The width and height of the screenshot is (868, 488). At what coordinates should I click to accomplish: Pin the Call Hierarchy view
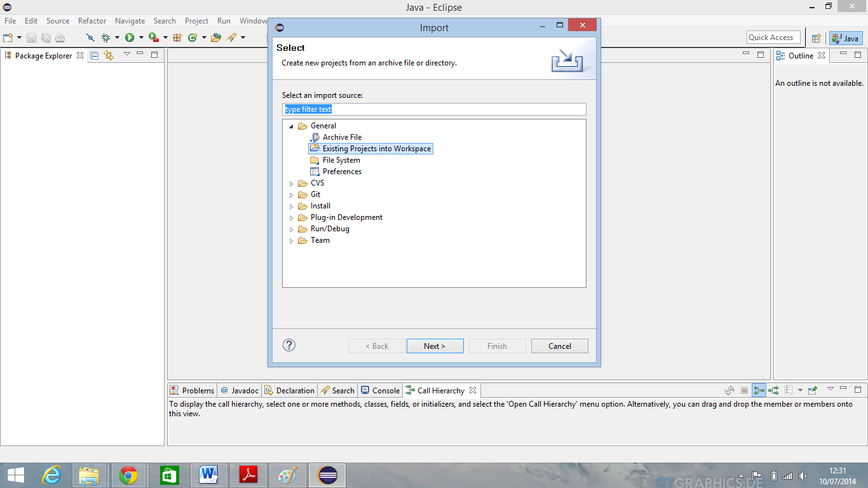(x=813, y=390)
